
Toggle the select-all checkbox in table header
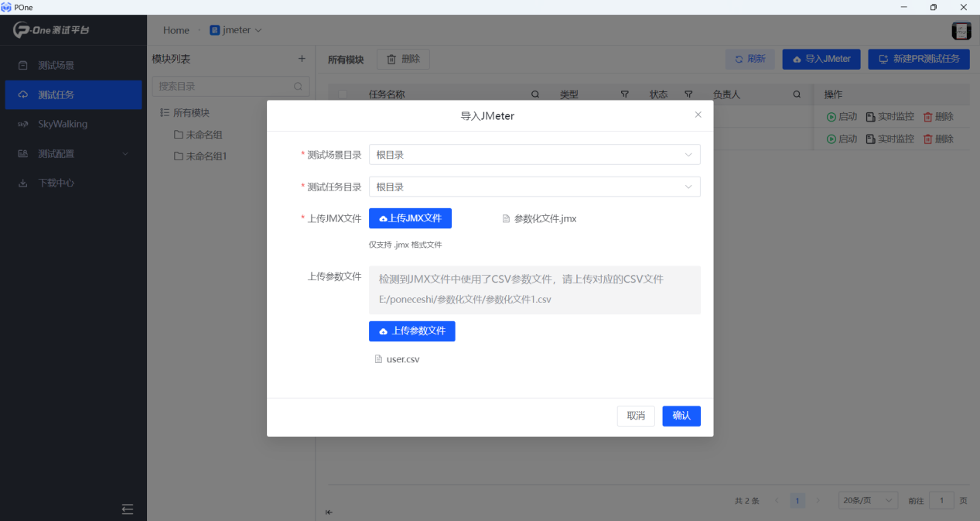click(x=343, y=94)
